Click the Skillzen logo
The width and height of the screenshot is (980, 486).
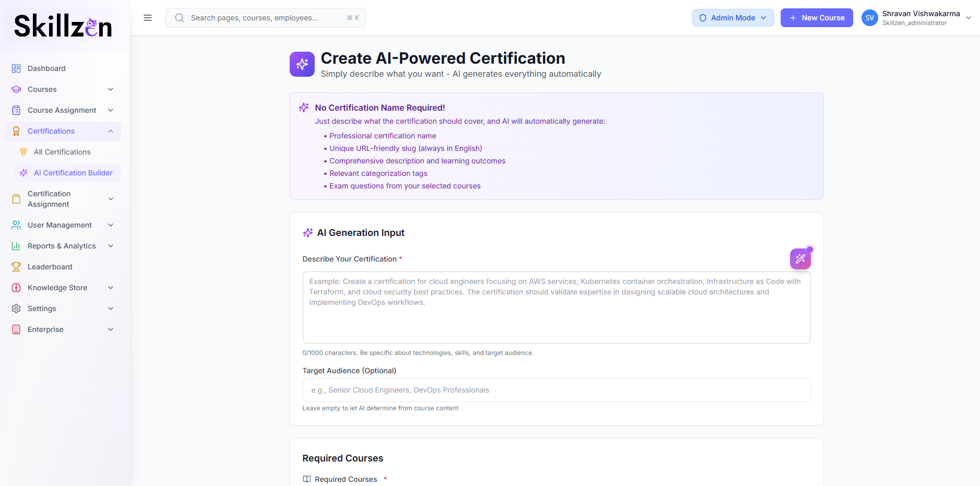tap(63, 26)
